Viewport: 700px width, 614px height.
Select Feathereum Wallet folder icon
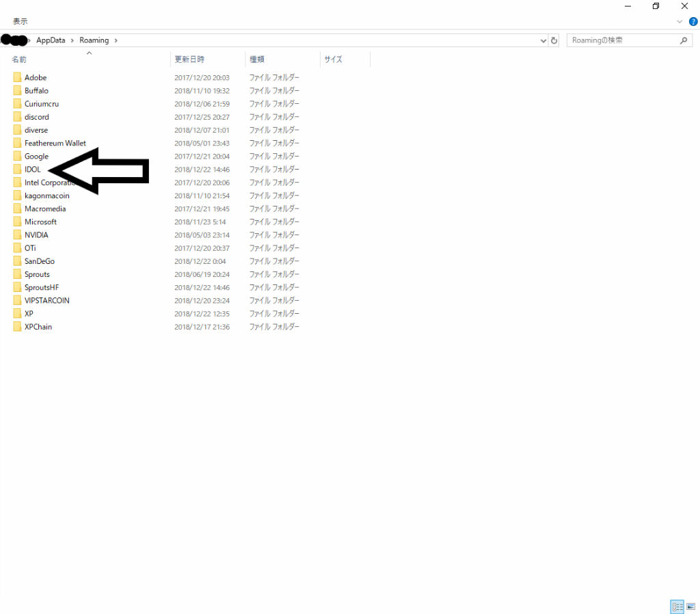pyautogui.click(x=17, y=143)
